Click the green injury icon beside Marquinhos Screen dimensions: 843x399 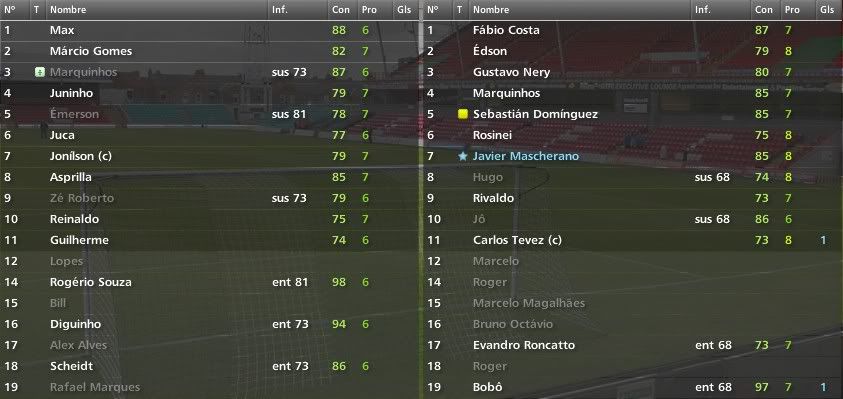[39, 72]
